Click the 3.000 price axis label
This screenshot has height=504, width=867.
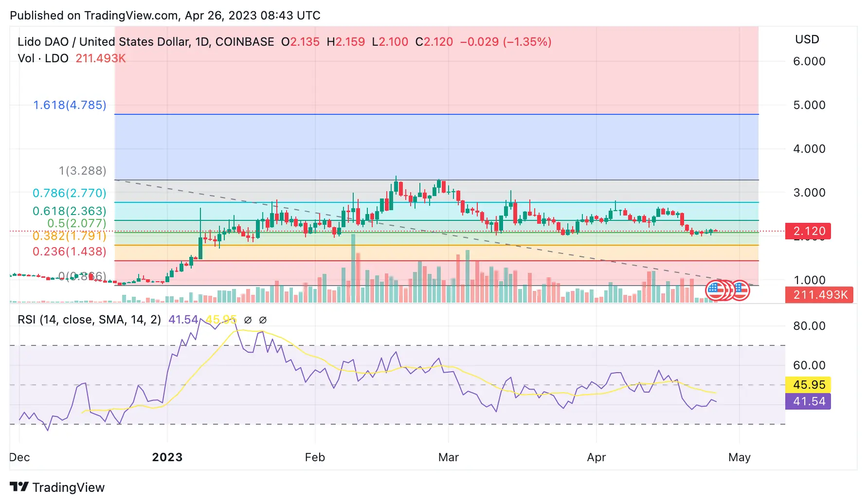(x=809, y=193)
